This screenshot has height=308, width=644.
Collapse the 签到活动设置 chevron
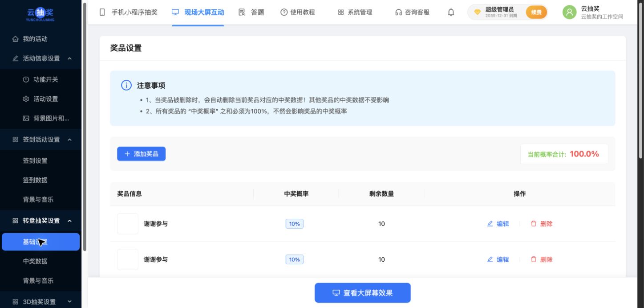pyautogui.click(x=69, y=140)
